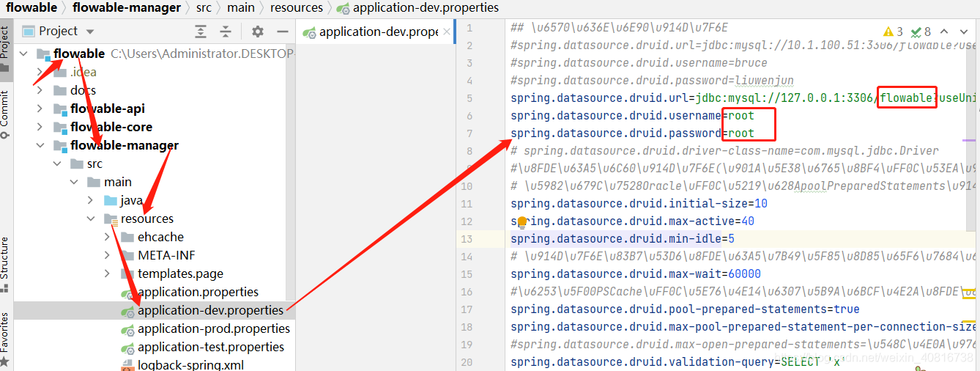
Task: Collapse the flowable root project node
Action: pos(24,54)
